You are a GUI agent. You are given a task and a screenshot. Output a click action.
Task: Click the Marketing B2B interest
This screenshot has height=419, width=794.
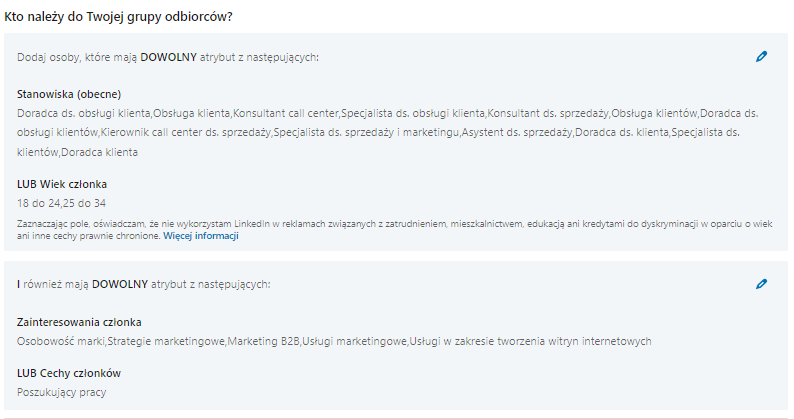click(x=264, y=341)
